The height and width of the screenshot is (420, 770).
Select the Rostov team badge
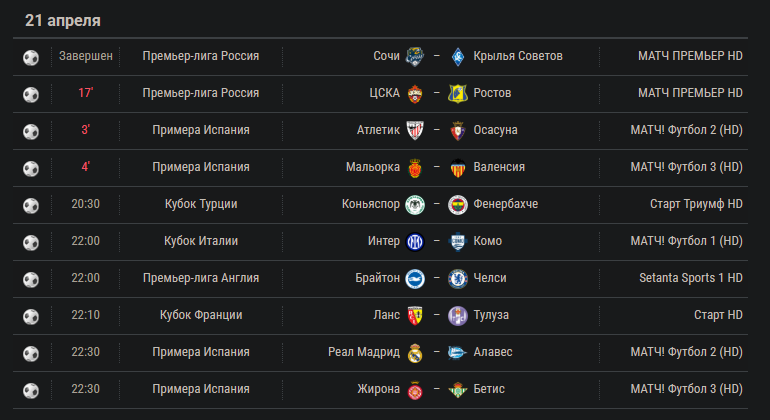coord(458,93)
